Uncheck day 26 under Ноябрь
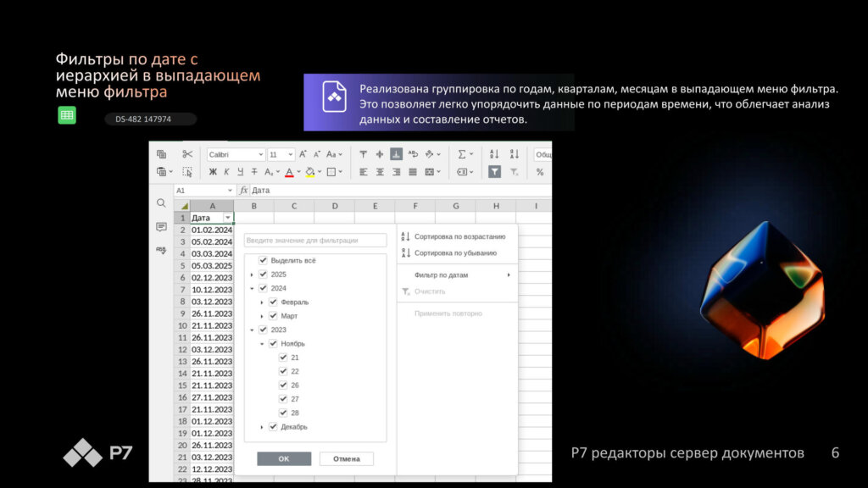This screenshot has height=488, width=868. (283, 385)
